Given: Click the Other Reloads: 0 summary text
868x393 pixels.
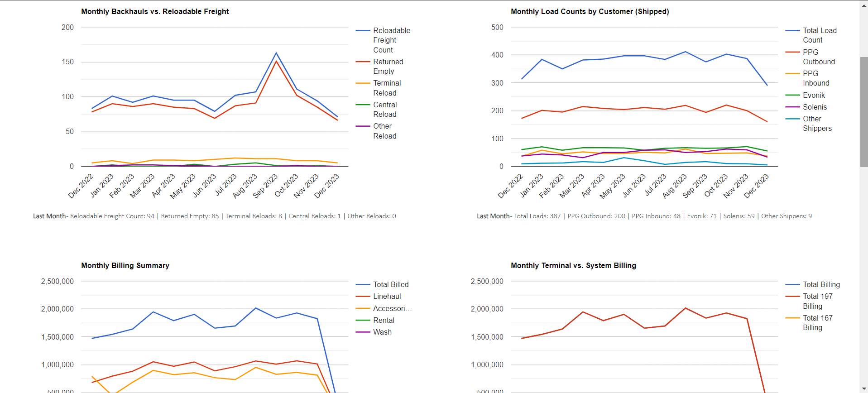Looking at the screenshot, I should [x=372, y=216].
